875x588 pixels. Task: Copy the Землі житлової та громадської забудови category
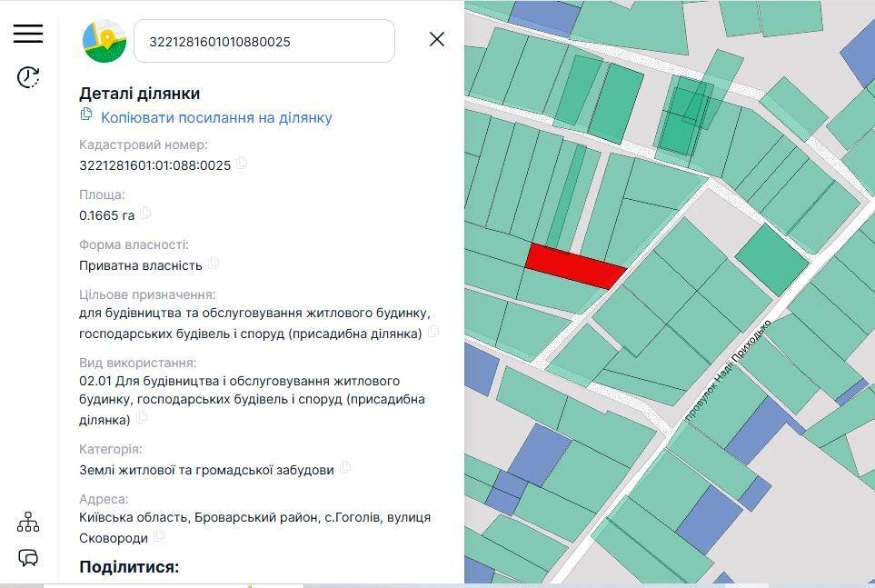345,468
